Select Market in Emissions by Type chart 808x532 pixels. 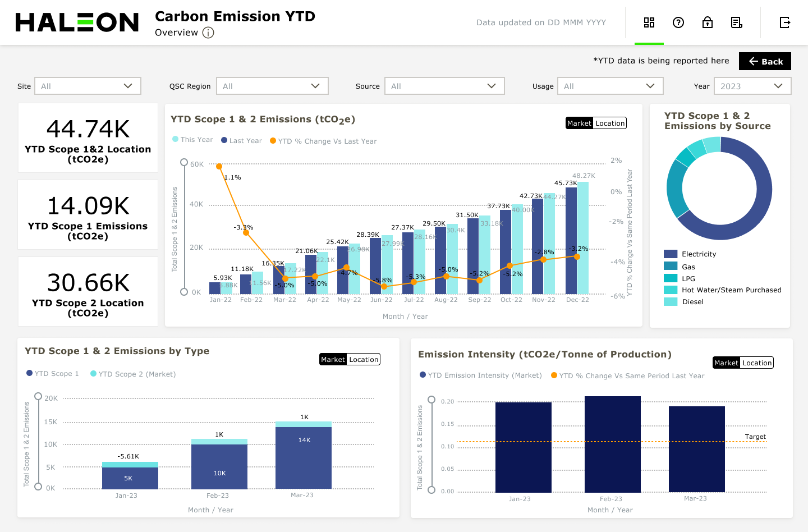tap(333, 360)
